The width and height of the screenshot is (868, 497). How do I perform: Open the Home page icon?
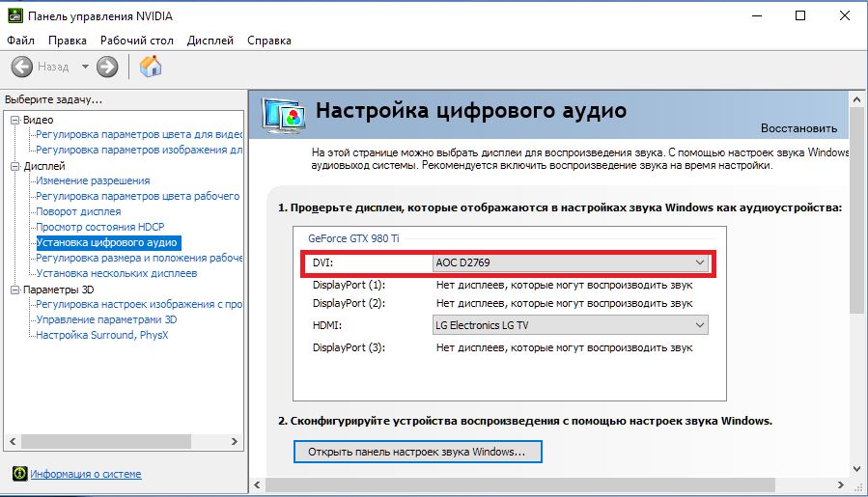[x=150, y=67]
